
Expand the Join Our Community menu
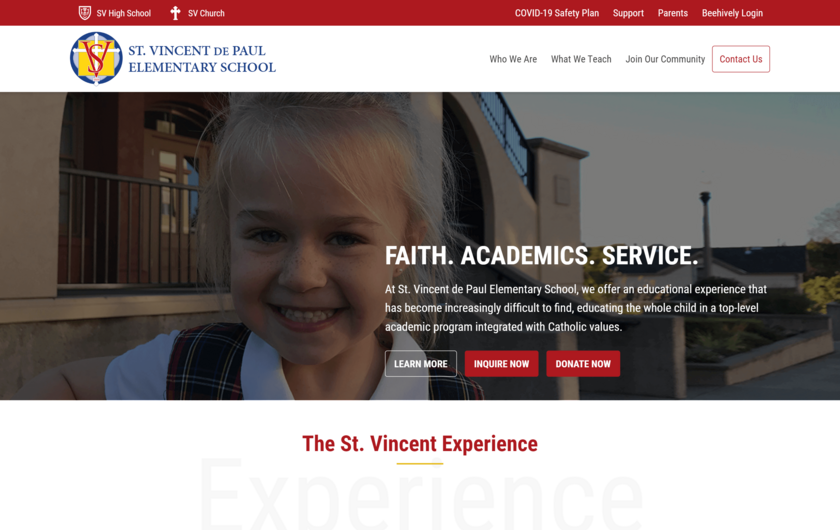[x=665, y=59]
